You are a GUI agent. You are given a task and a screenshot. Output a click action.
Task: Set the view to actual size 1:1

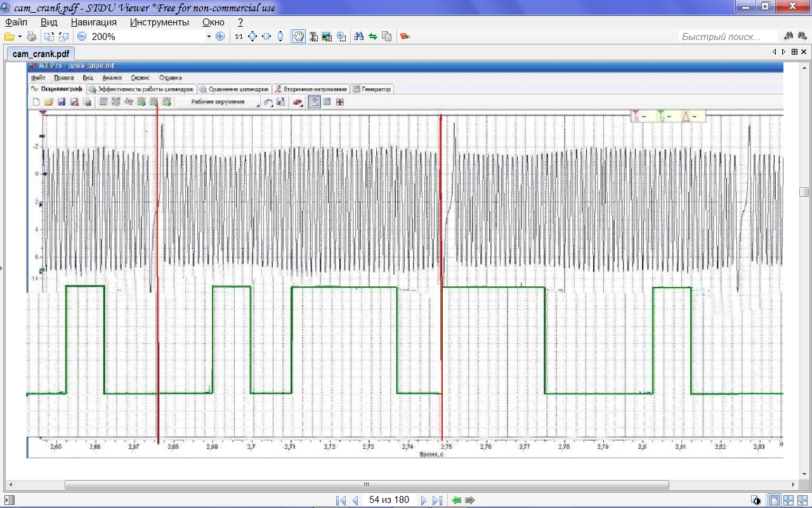[x=239, y=36]
